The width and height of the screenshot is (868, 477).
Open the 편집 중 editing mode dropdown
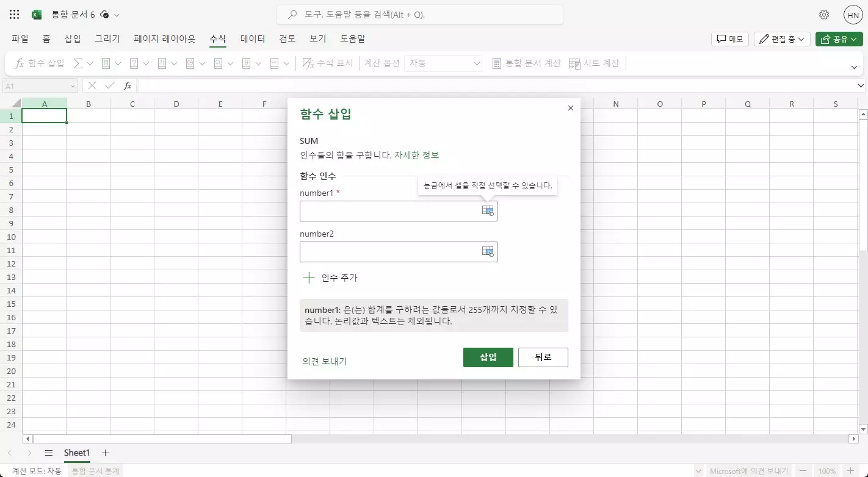tap(782, 39)
